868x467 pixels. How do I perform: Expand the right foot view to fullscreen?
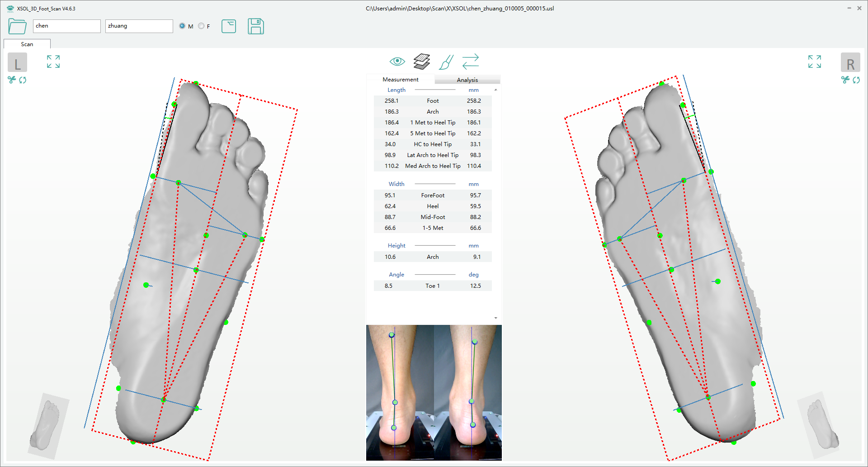814,62
